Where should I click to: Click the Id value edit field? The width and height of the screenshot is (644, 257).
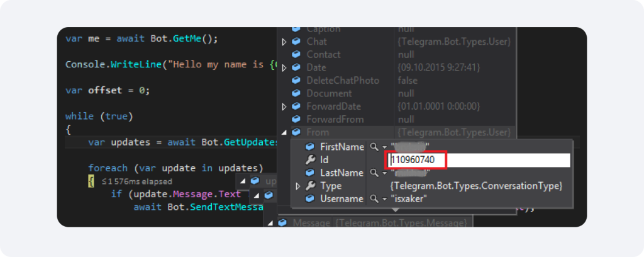pyautogui.click(x=478, y=160)
